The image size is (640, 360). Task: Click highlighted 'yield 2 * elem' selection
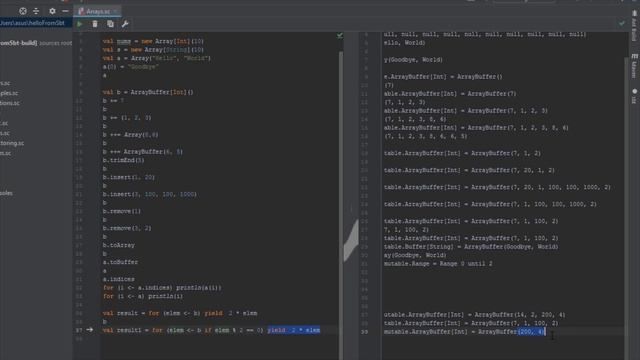294,330
